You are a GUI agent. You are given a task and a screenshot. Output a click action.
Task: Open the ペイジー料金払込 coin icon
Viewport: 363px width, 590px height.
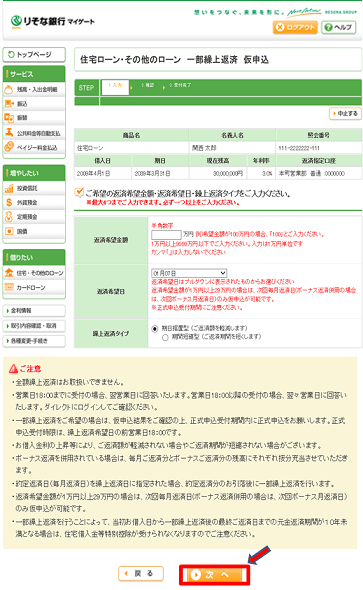(x=9, y=147)
